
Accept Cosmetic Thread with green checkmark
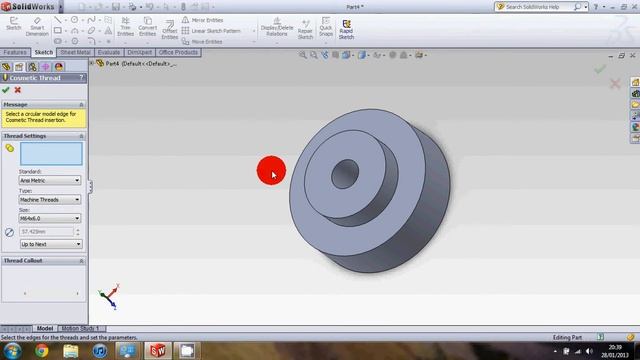6,90
